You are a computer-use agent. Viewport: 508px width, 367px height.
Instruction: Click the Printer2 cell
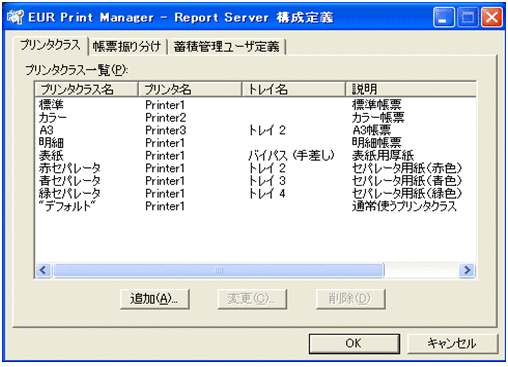(x=165, y=118)
